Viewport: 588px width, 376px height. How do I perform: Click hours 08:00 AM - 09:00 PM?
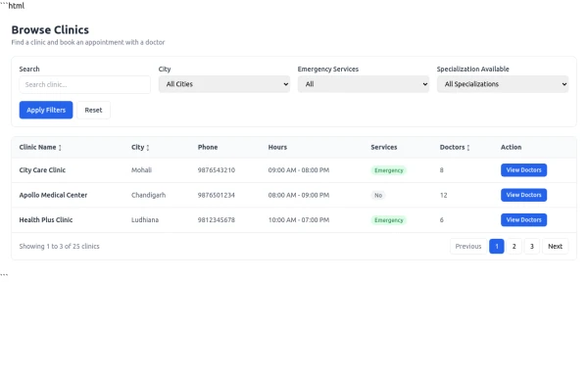(299, 195)
